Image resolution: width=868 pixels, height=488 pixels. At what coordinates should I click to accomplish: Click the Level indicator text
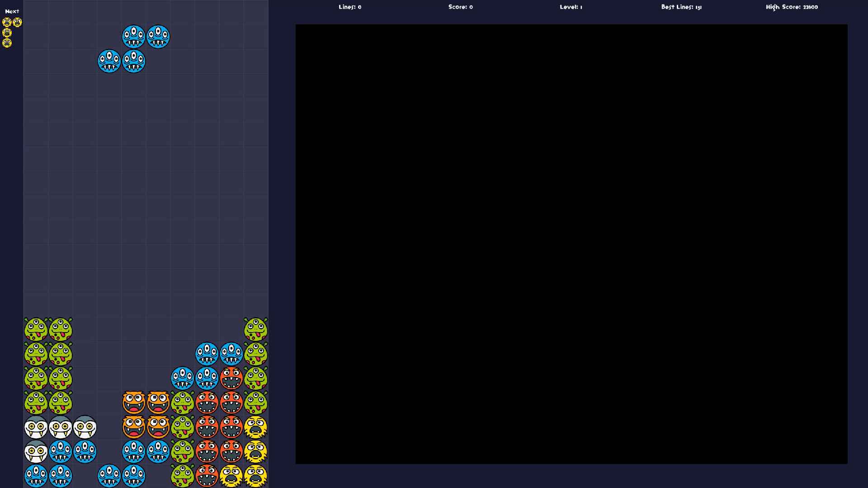coord(571,7)
